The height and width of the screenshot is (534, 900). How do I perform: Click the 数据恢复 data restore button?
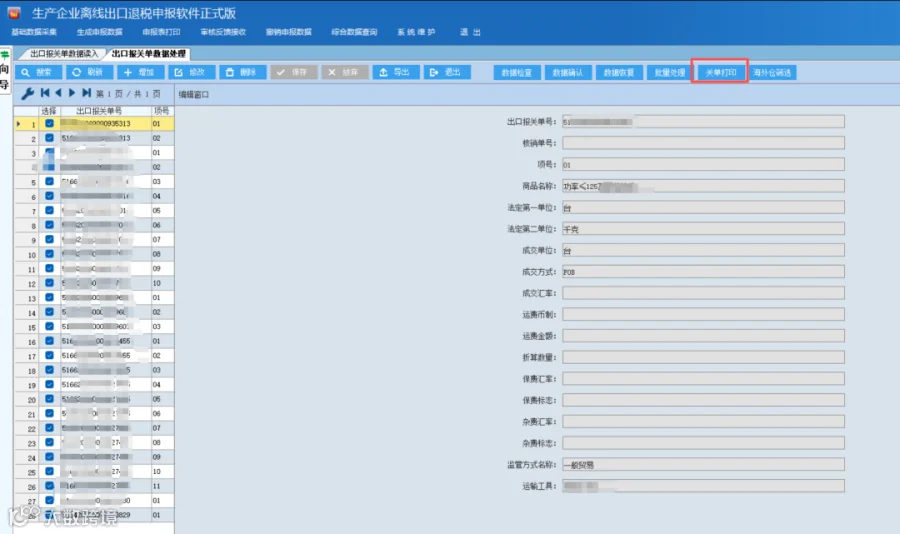(x=619, y=73)
